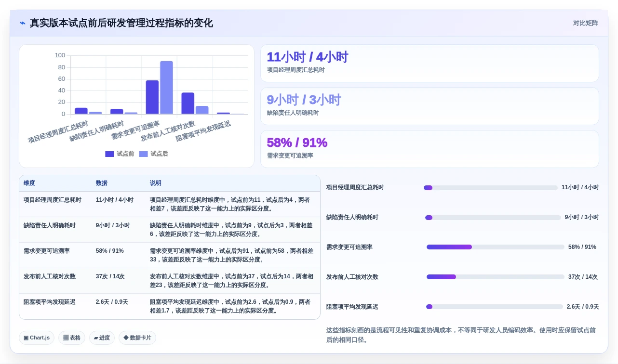The height and width of the screenshot is (364, 618).
Task: Toggle the 试点后 legend swatch
Action: pos(144,154)
